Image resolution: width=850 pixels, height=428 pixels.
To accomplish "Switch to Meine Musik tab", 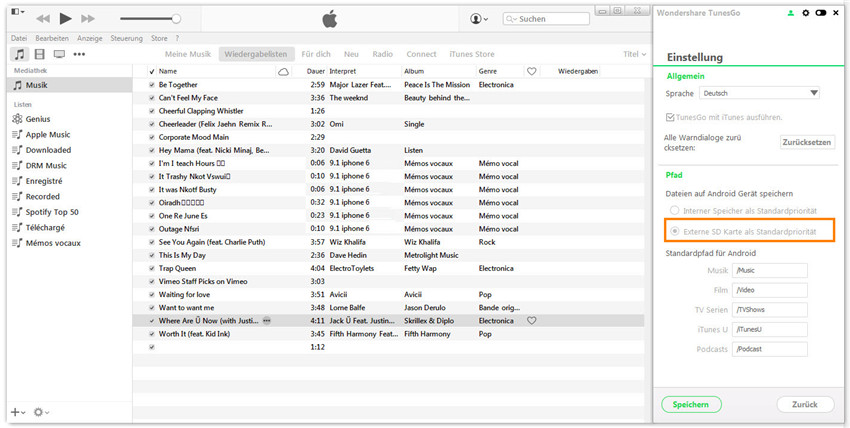I will pos(188,54).
